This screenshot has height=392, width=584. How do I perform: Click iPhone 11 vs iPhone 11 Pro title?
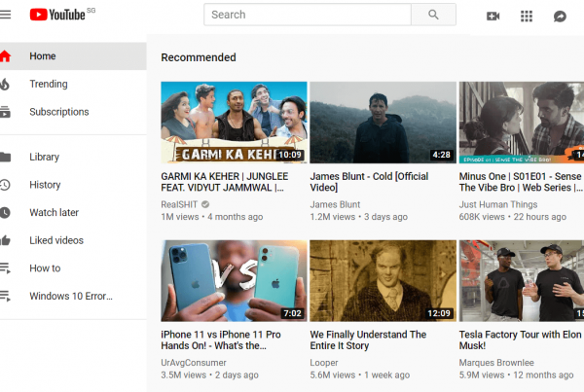221,340
